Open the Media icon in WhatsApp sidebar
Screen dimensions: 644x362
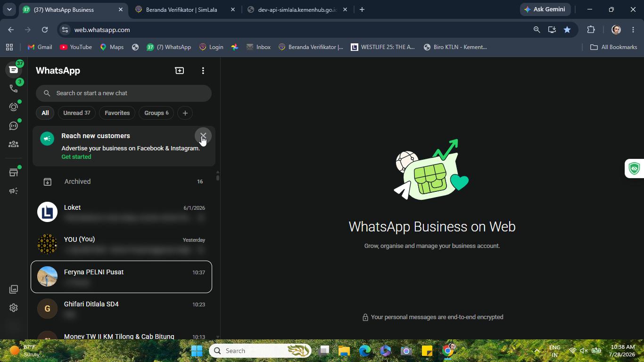pyautogui.click(x=14, y=289)
